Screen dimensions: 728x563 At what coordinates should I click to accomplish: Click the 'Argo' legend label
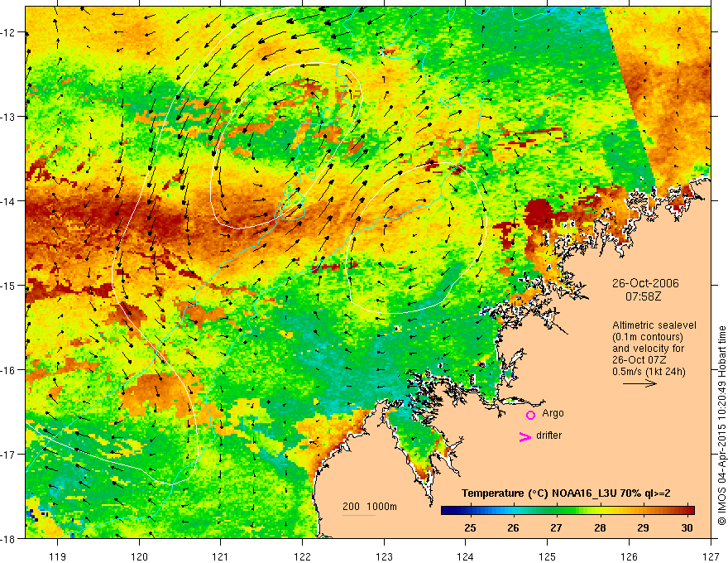553,413
